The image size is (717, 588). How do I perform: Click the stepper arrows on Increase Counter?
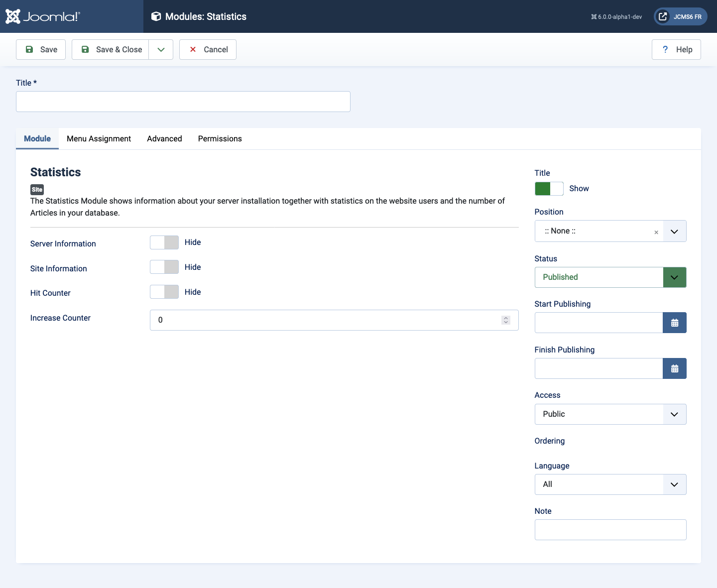[x=506, y=320]
